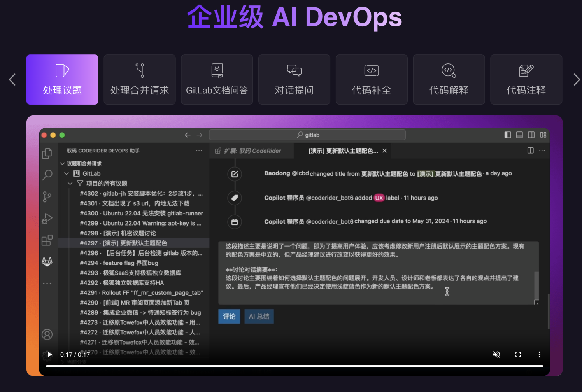Split editor right icon
Image resolution: width=582 pixels, height=392 pixels.
coord(530,150)
